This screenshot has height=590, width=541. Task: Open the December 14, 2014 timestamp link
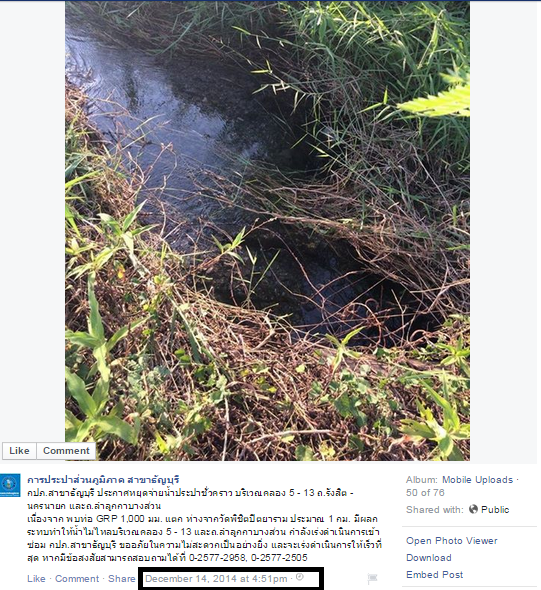click(216, 579)
